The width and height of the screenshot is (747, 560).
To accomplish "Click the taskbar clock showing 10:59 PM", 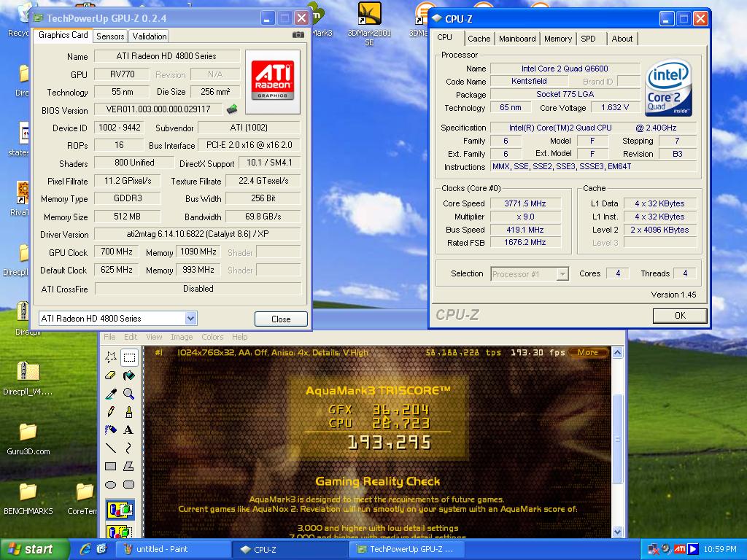I will click(720, 549).
